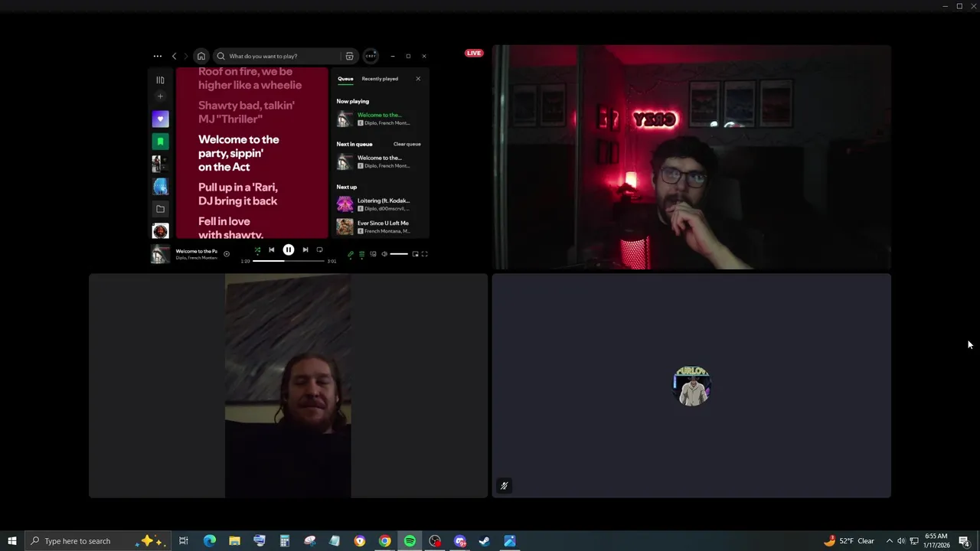The height and width of the screenshot is (551, 980).
Task: Toggle the lyrics microphone icon
Action: pyautogui.click(x=351, y=254)
